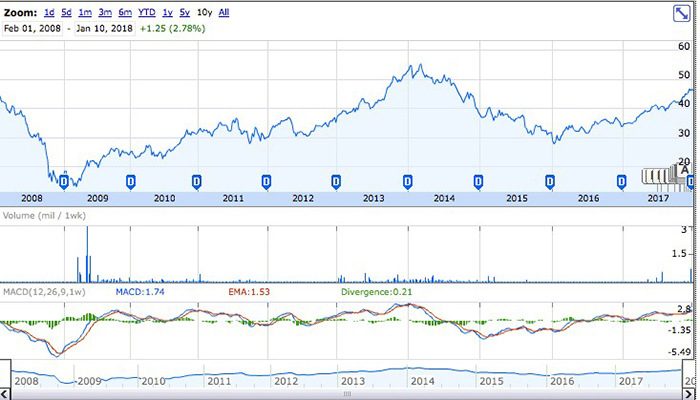Select the 6m zoom option
The image size is (700, 400).
pyautogui.click(x=125, y=12)
